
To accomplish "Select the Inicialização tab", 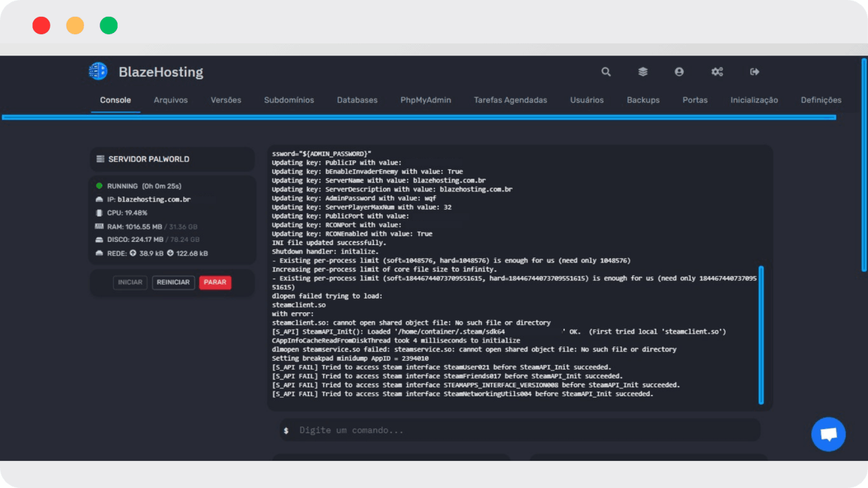I will point(754,100).
